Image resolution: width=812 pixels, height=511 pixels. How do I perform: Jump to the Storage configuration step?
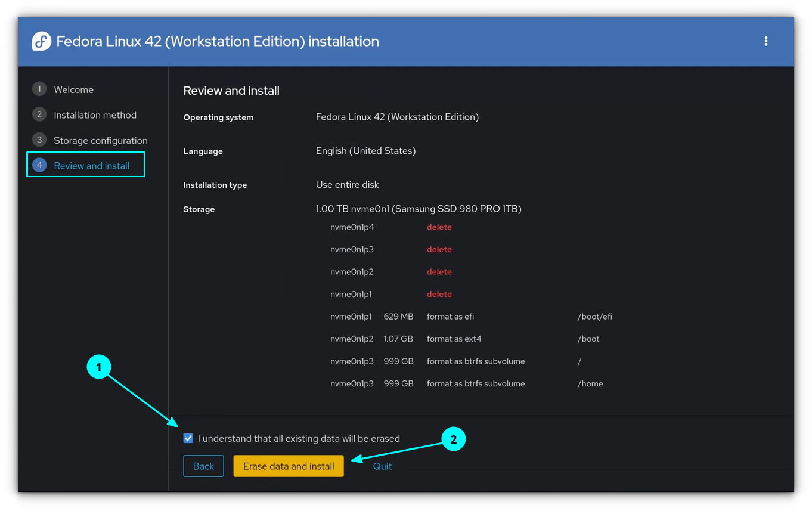(x=89, y=140)
